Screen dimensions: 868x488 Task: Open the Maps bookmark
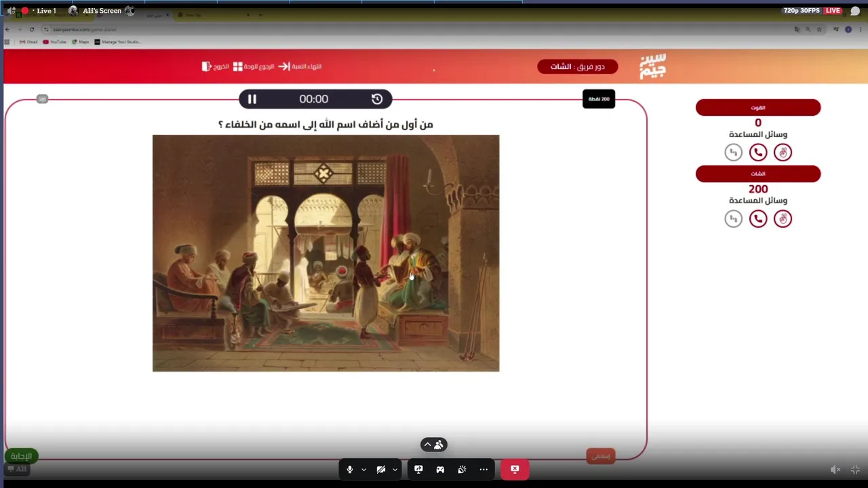click(81, 42)
